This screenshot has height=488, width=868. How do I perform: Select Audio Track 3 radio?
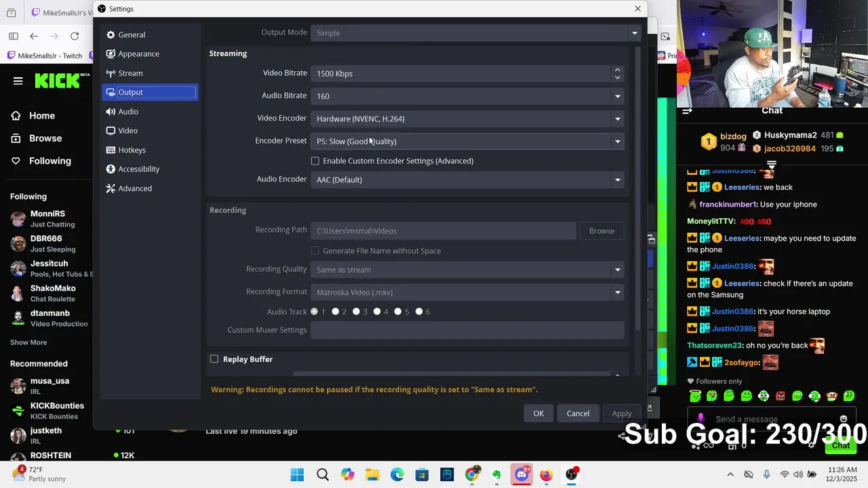(x=356, y=312)
